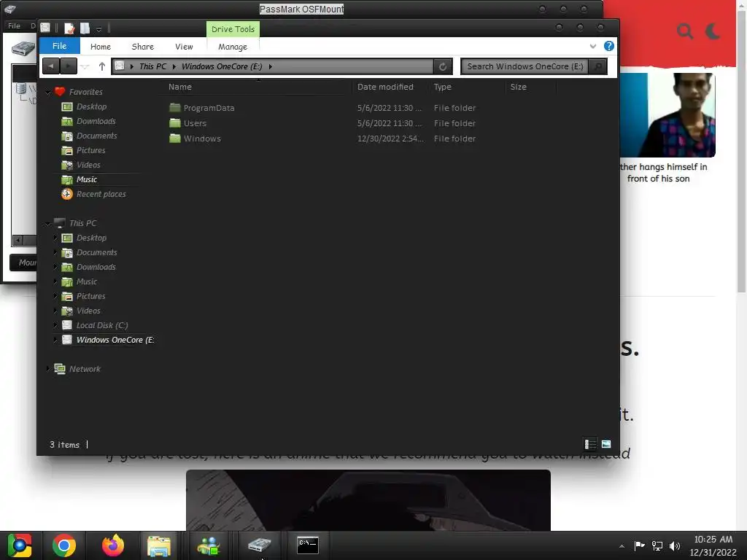Viewport: 747px width, 560px height.
Task: Go up one folder level arrow
Action: click(x=101, y=66)
